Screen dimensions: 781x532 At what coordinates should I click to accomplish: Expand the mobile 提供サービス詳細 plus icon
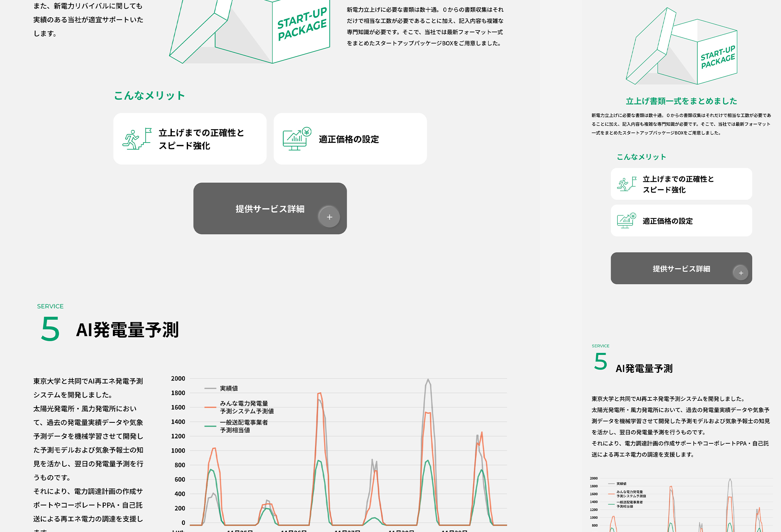741,273
